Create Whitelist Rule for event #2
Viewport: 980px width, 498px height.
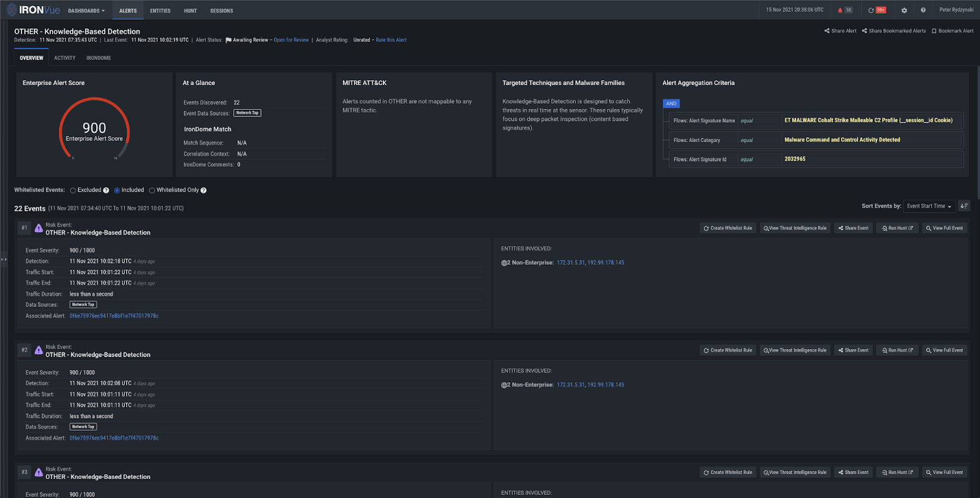[x=728, y=350]
